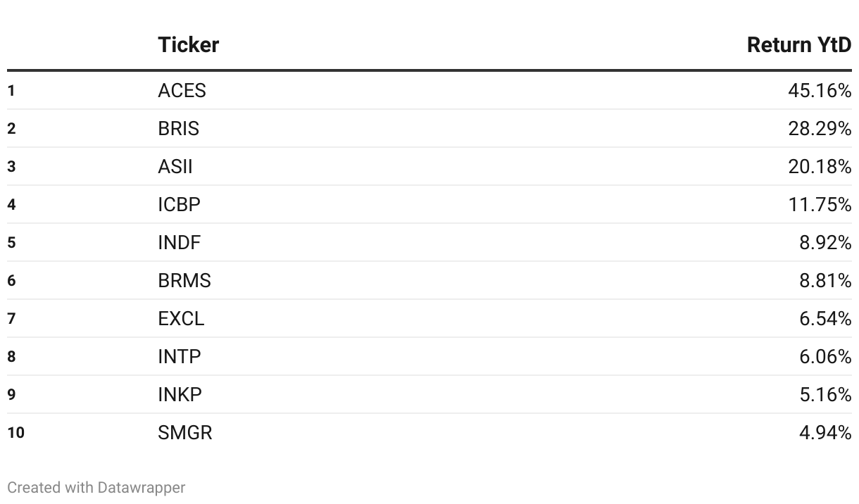Select the ACES ticker cell
859x504 pixels.
point(182,91)
